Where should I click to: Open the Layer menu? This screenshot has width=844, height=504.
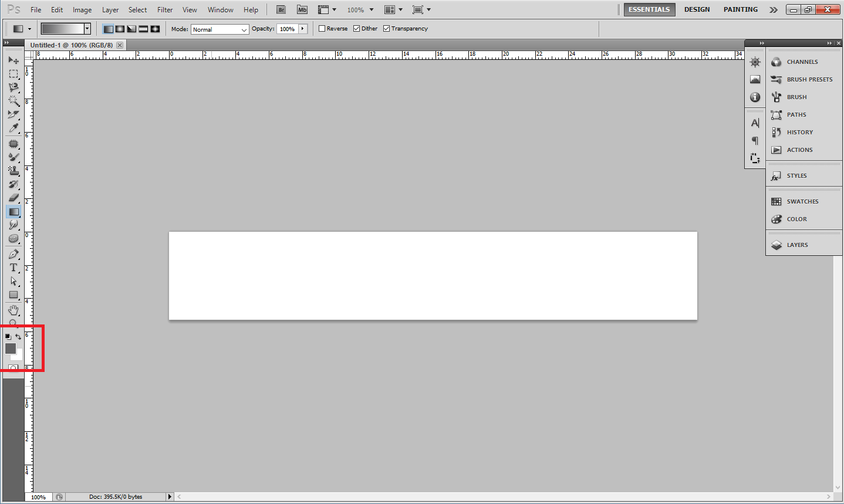110,10
